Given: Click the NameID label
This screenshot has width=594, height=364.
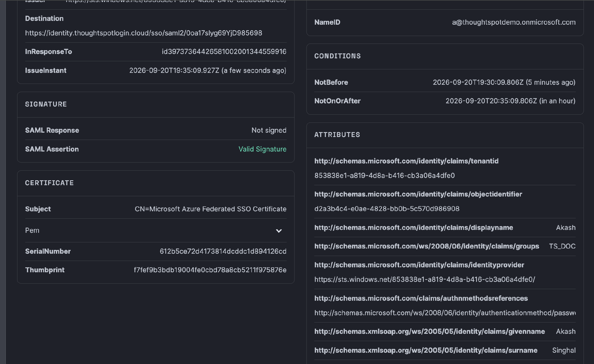Looking at the screenshot, I should 327,22.
